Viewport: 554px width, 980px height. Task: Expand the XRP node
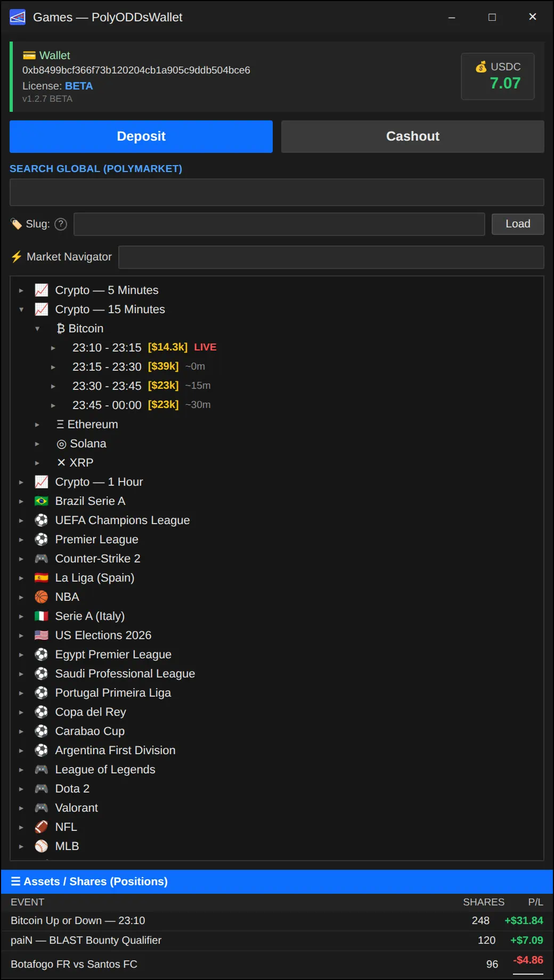pos(37,463)
